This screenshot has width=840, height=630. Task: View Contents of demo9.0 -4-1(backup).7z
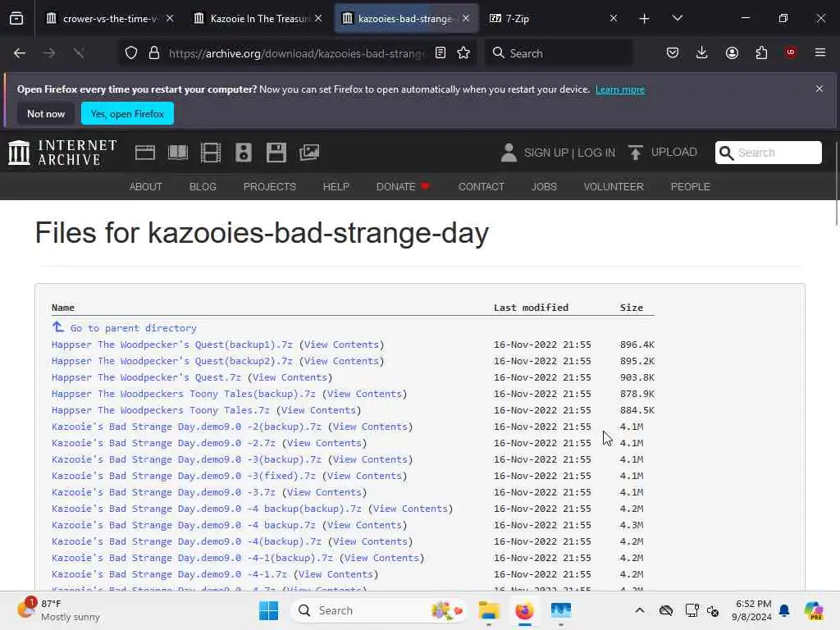pos(382,558)
